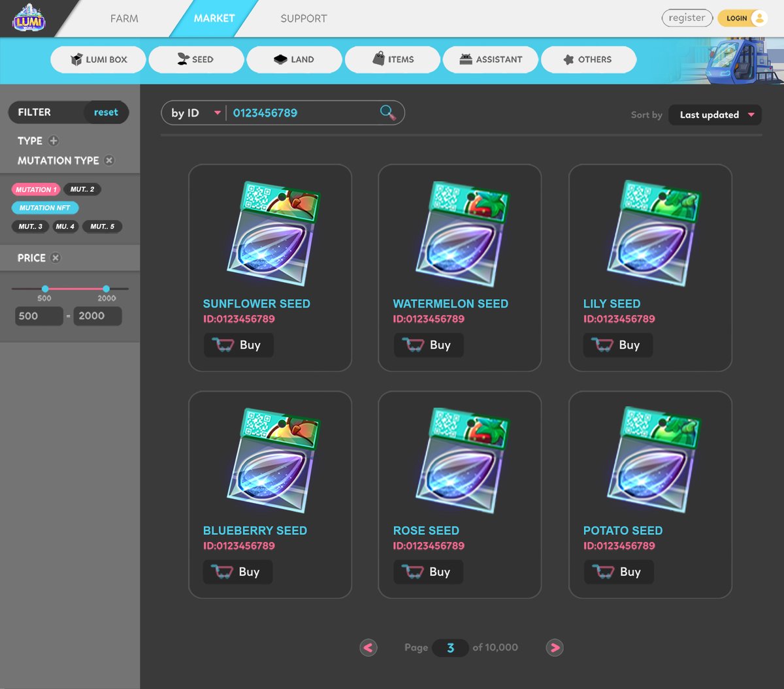The width and height of the screenshot is (784, 689).
Task: Open Assistant category
Action: point(491,59)
